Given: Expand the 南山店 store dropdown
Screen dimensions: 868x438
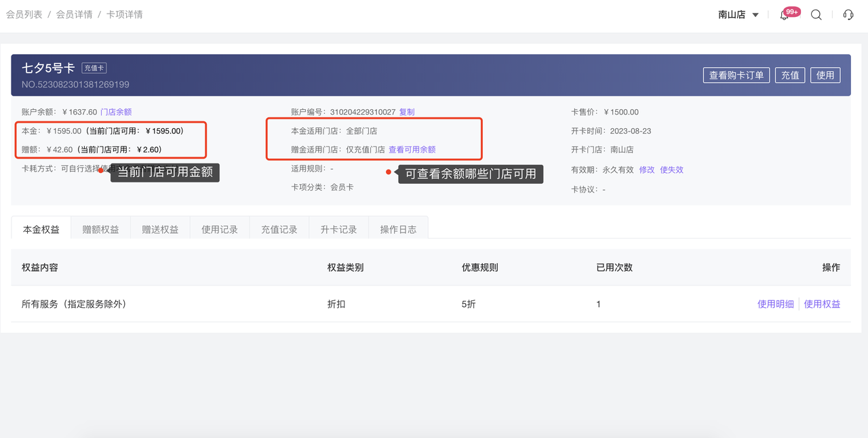Looking at the screenshot, I should pos(738,15).
